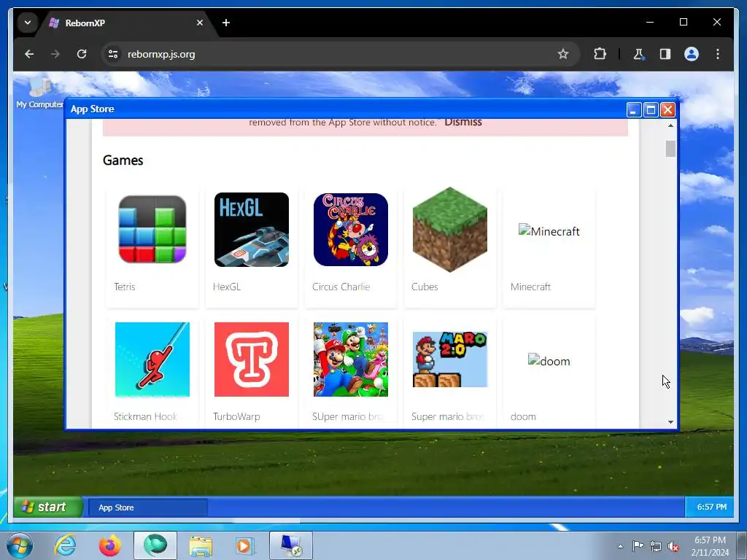Image resolution: width=747 pixels, height=560 pixels.
Task: Open the media player taskbar icon
Action: pos(245,545)
